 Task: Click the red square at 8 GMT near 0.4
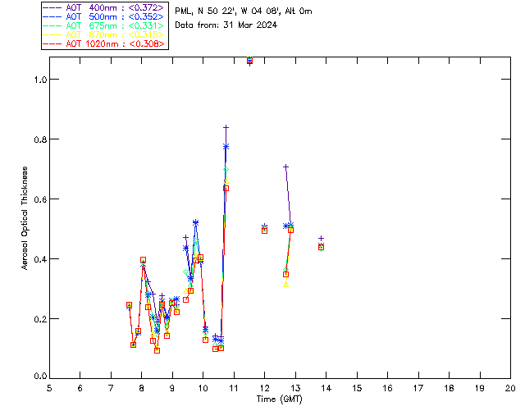144,260
